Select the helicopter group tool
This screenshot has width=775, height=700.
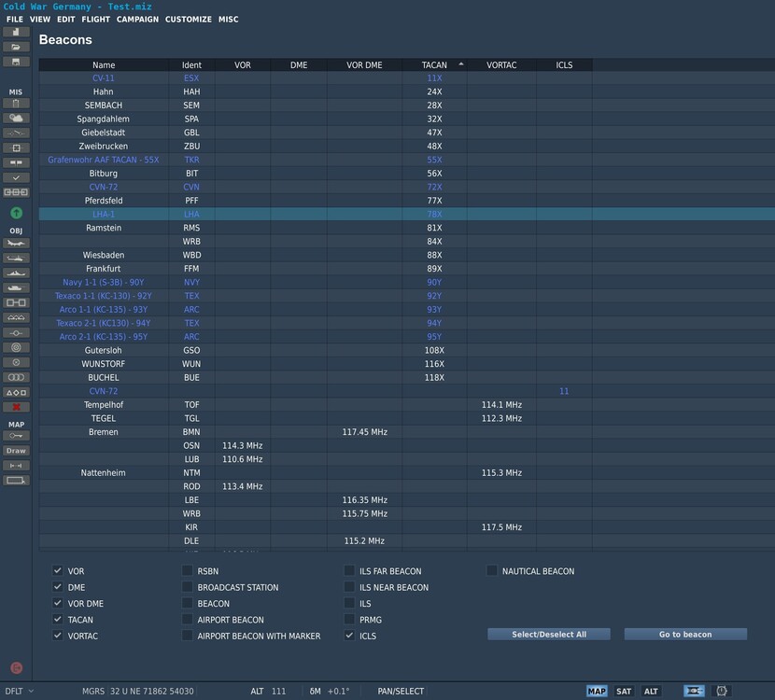click(16, 258)
